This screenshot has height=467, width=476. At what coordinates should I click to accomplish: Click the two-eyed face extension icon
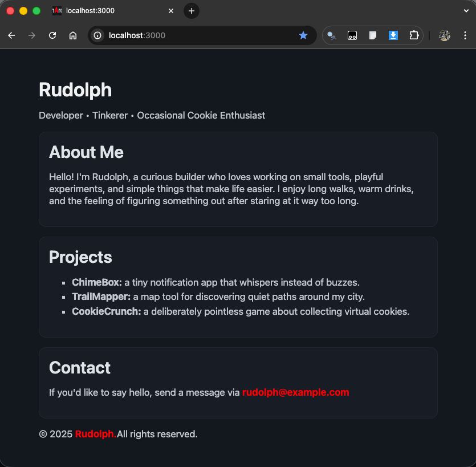[x=352, y=35]
